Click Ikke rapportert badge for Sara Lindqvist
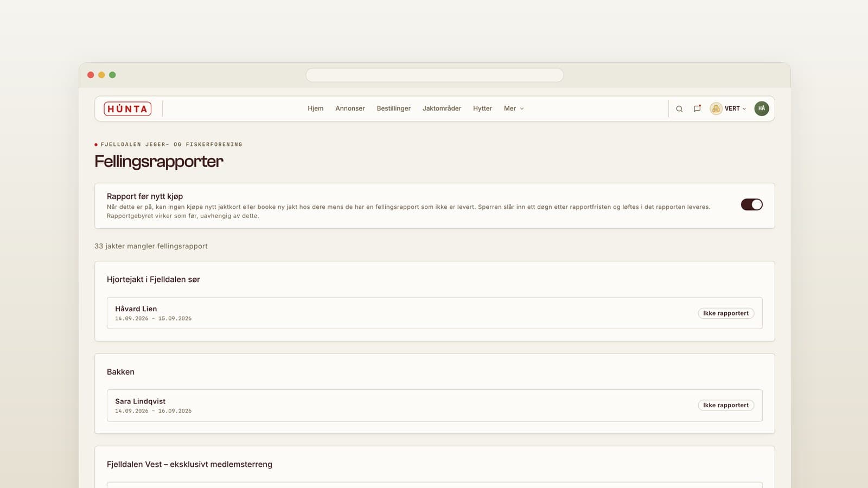 tap(726, 406)
